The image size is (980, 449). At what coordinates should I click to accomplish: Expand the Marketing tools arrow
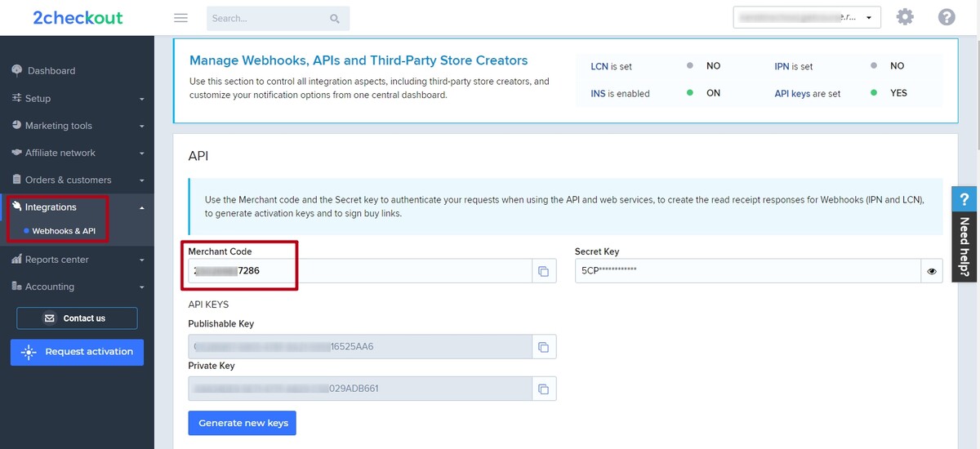(x=141, y=127)
